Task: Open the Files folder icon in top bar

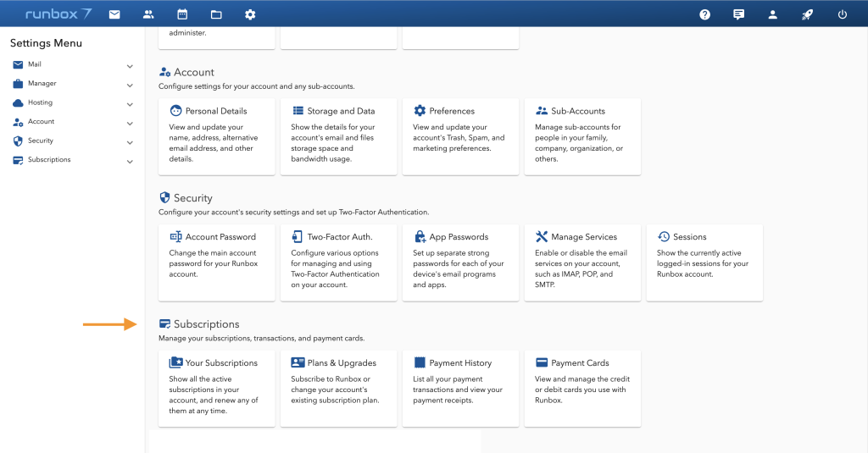Action: click(216, 14)
